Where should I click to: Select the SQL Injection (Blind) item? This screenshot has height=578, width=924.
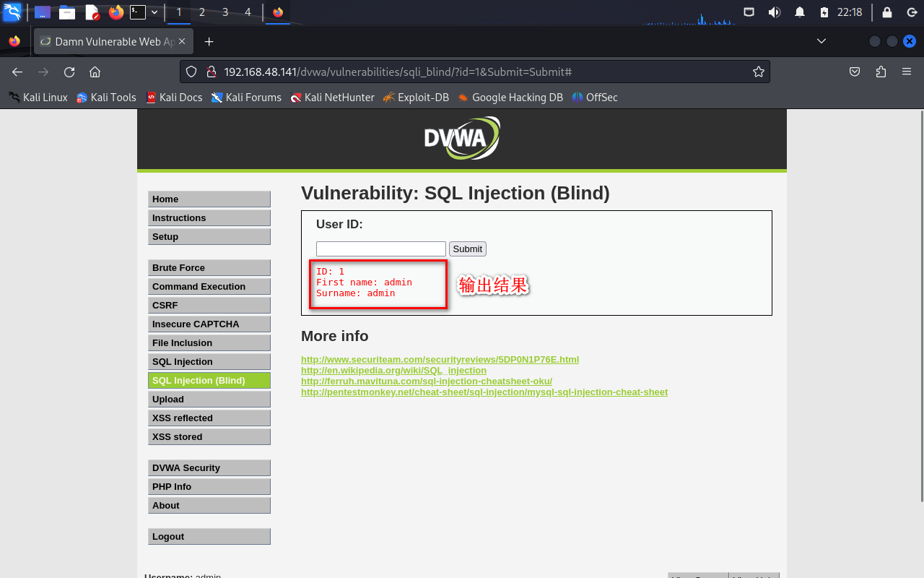coord(209,381)
